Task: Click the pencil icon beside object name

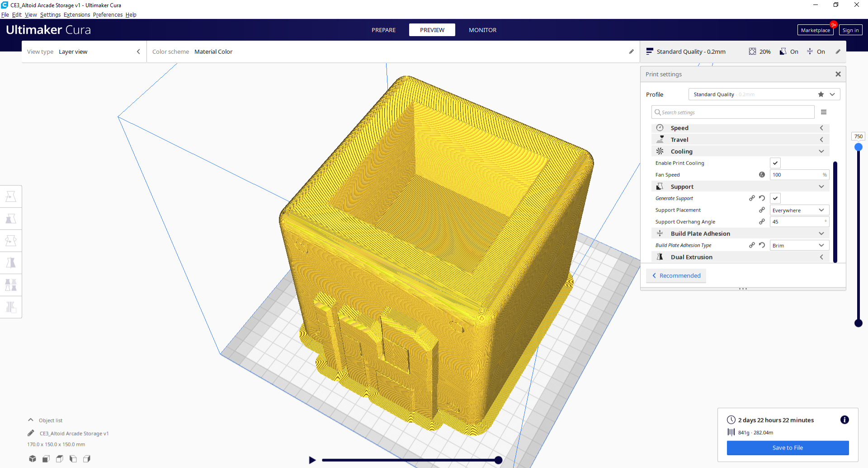Action: (x=31, y=433)
